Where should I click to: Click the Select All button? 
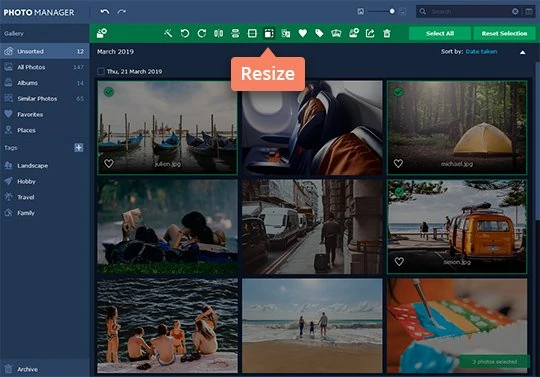coord(440,33)
